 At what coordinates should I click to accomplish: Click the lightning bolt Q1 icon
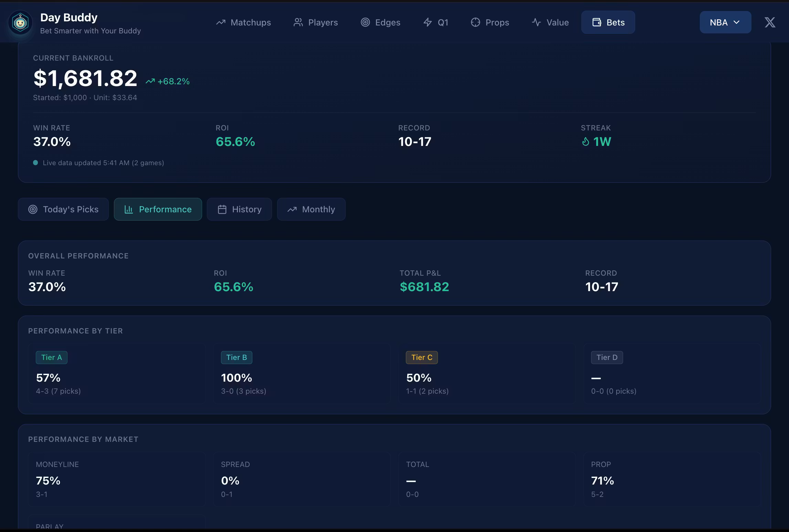[428, 22]
